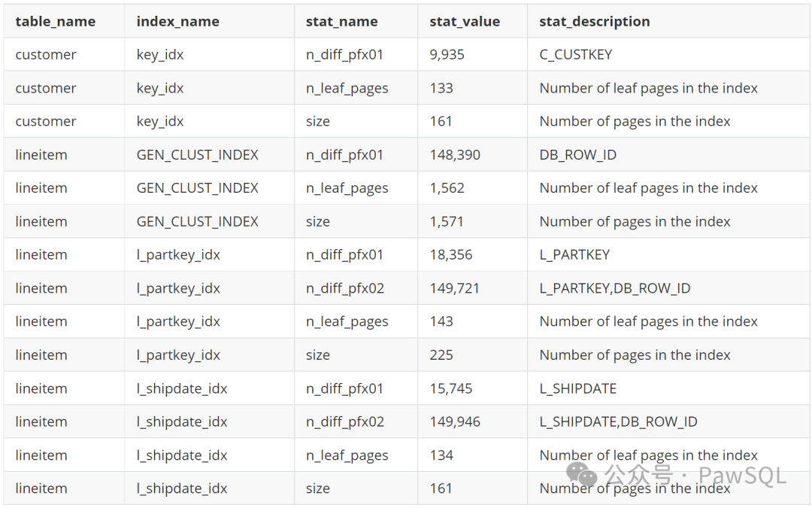Select the DB_ROW_ID description cell
Screen dimensions: 812x508
tap(570, 154)
